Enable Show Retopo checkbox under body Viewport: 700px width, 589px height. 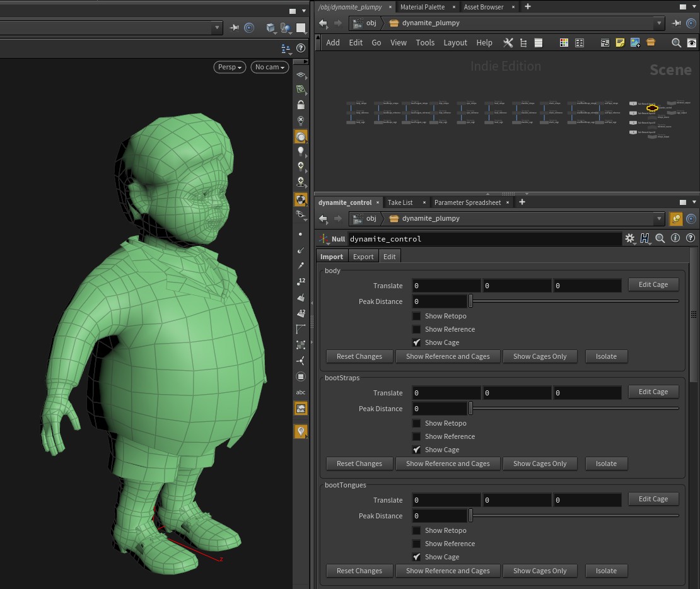click(416, 316)
